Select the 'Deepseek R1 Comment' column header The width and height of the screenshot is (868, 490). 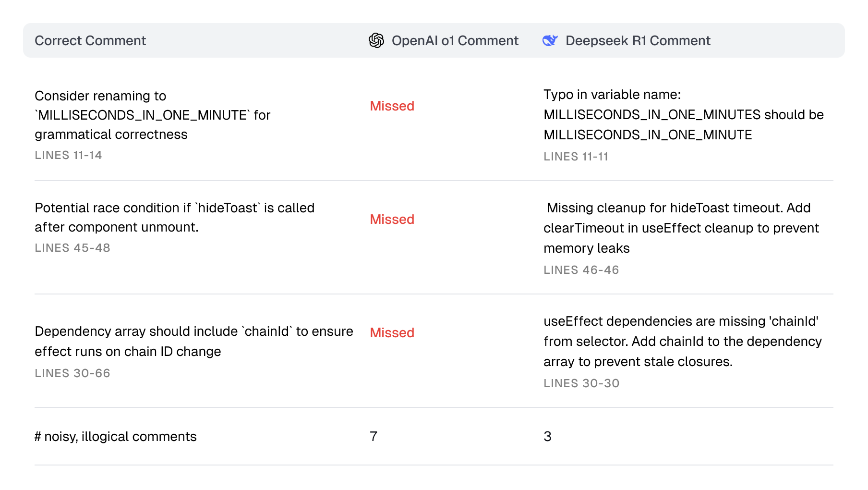pyautogui.click(x=638, y=40)
